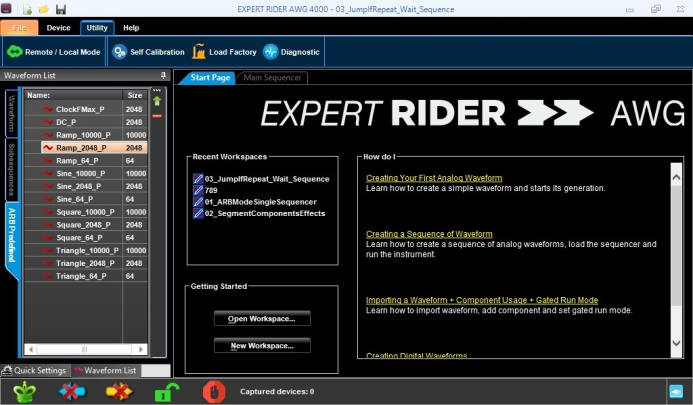Switch to the Main Sequencer tab
The width and height of the screenshot is (693, 405).
(x=272, y=77)
